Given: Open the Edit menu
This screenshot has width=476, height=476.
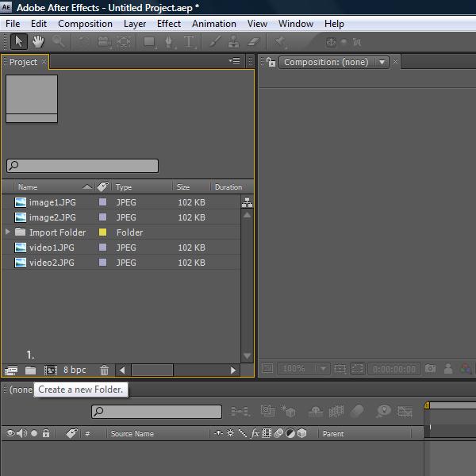Looking at the screenshot, I should tap(39, 24).
